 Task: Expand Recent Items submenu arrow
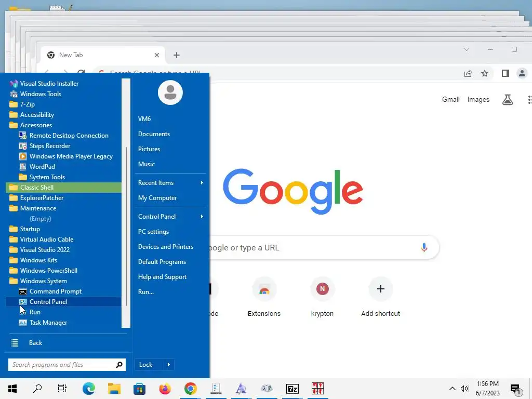[202, 183]
